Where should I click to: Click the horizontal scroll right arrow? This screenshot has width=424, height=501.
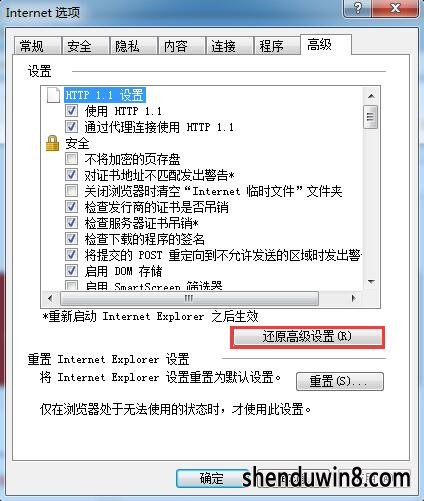pos(354,298)
